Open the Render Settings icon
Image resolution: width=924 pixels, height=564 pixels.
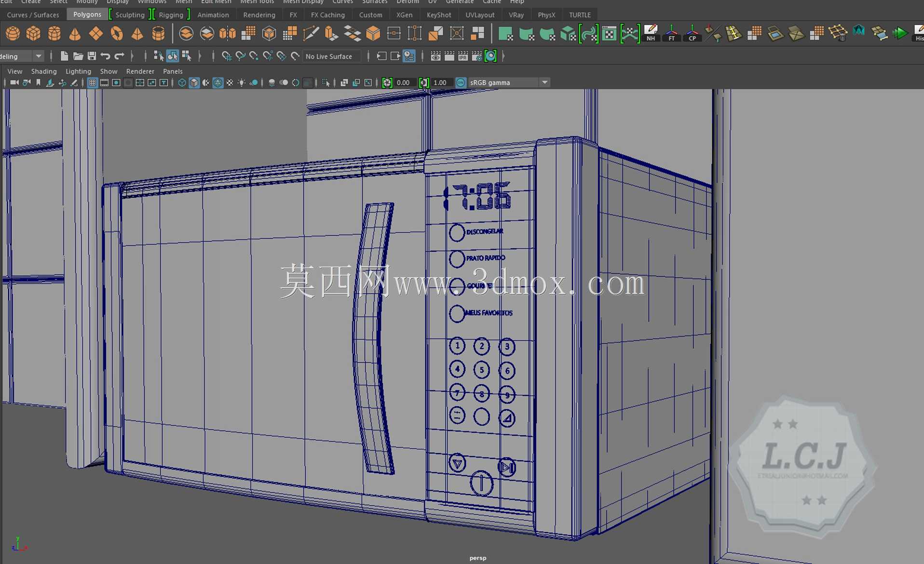point(477,56)
